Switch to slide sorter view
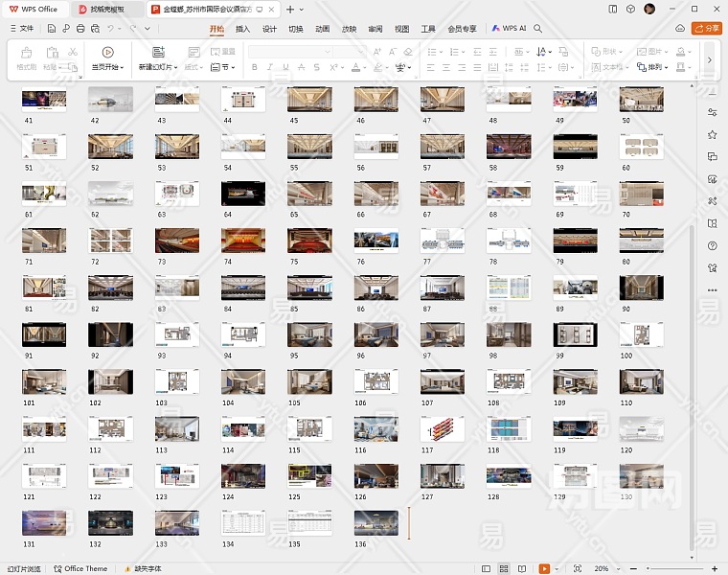 coord(503,568)
